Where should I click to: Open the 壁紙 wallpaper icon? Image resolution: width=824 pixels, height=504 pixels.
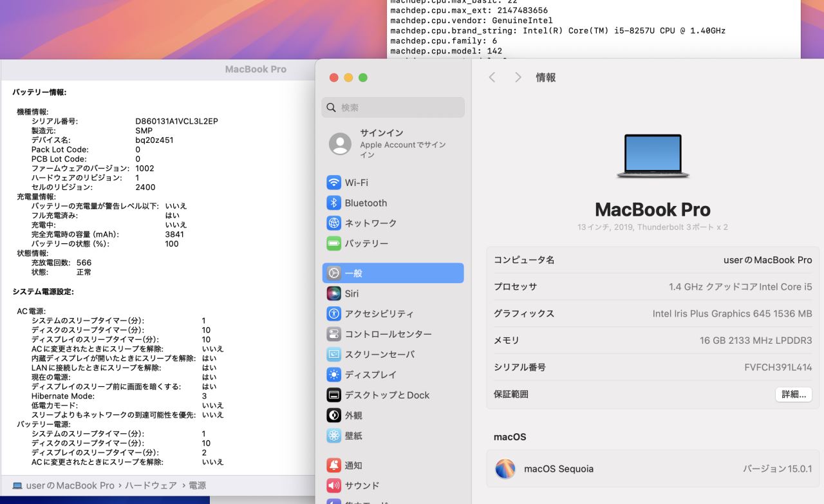tap(333, 436)
